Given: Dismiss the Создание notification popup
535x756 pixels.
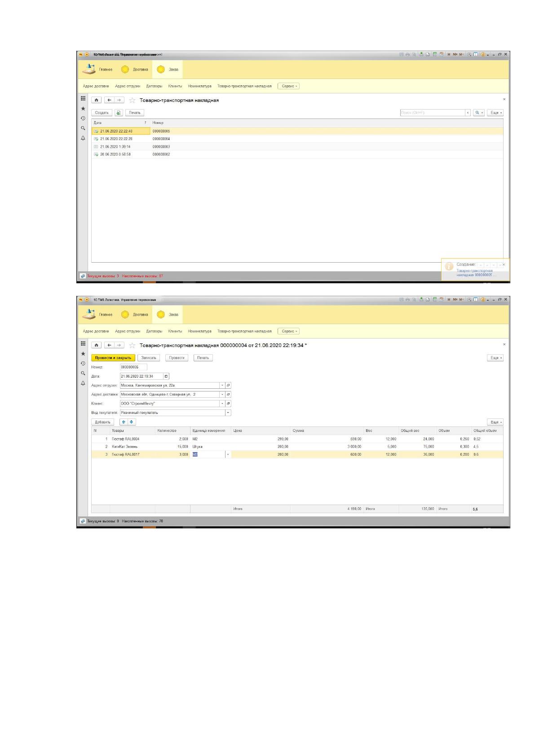Looking at the screenshot, I should click(x=504, y=265).
